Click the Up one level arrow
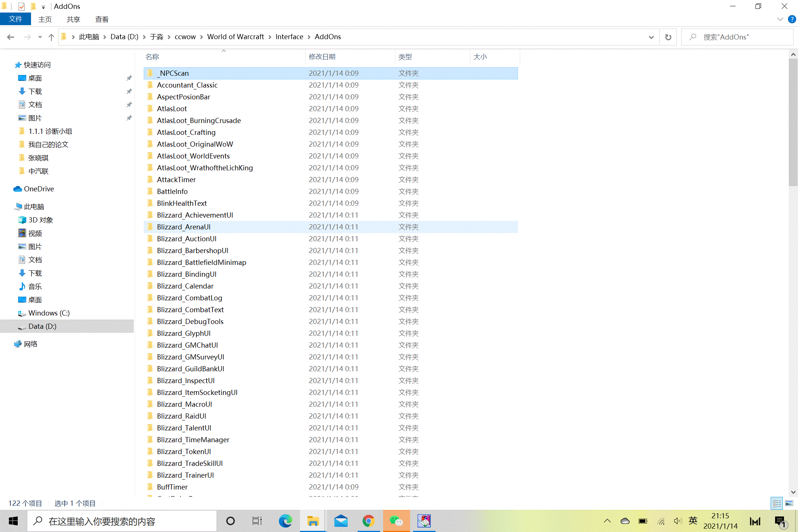 (51, 37)
